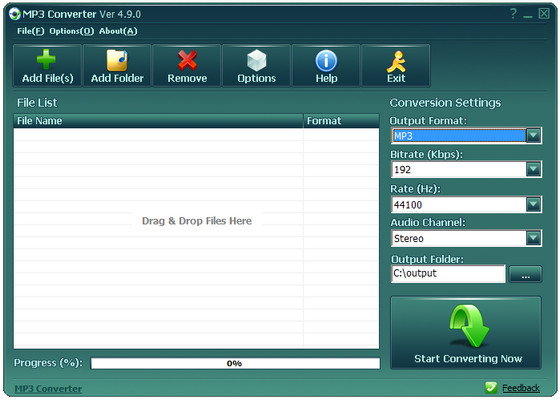Open the Options(O) menu
The image size is (560, 400).
71,31
